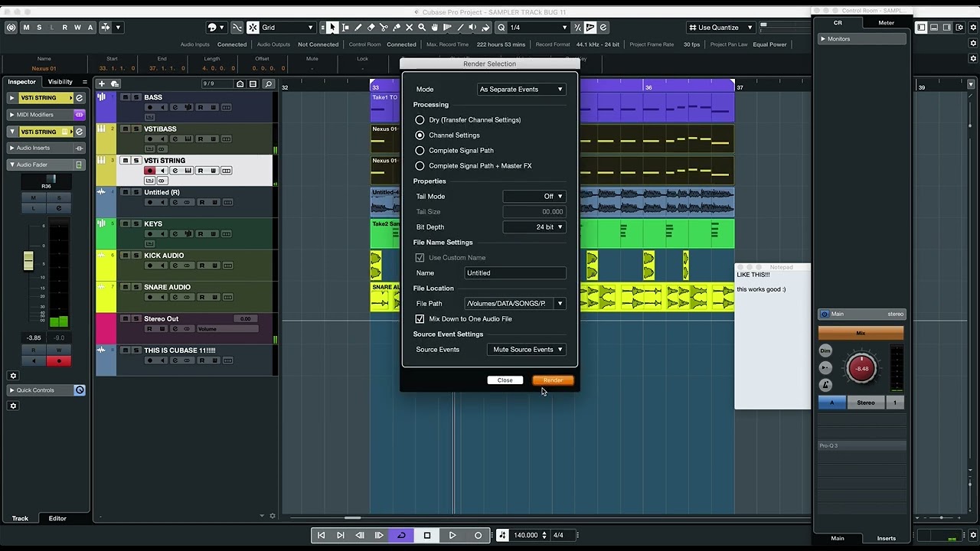This screenshot has width=980, height=551.
Task: Switch to the Inspector tab
Action: pos(22,82)
